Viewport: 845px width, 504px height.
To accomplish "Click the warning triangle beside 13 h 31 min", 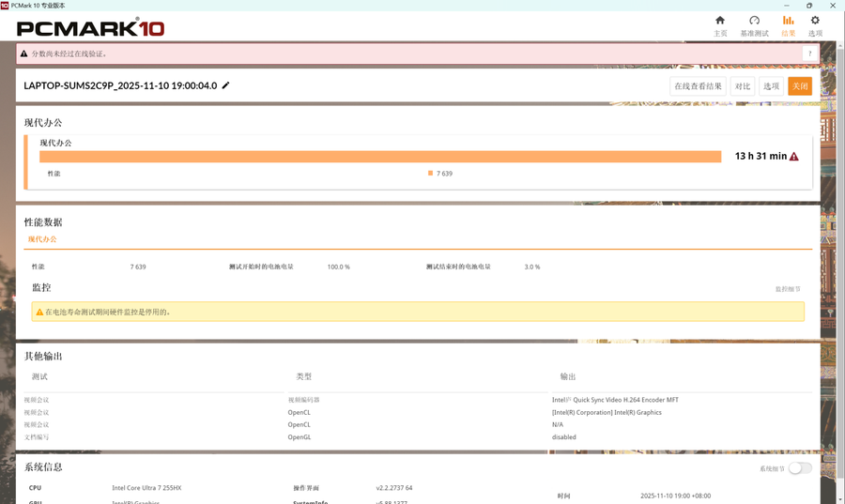I will pyautogui.click(x=794, y=157).
